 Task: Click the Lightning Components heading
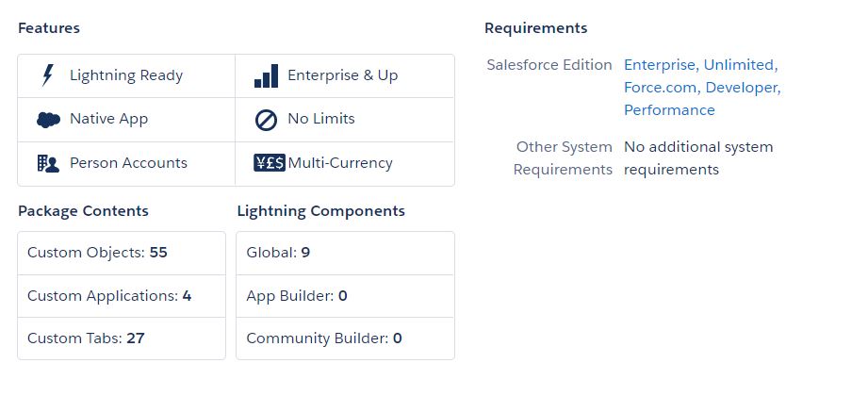pos(321,211)
